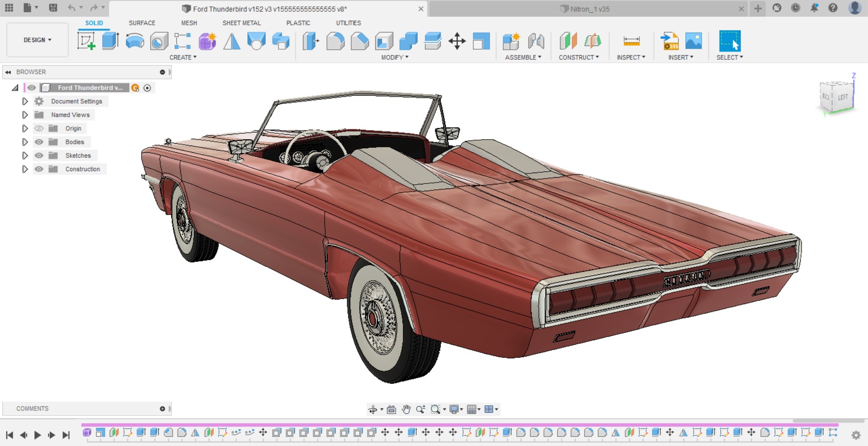Click the Fillet tool in Modify
Viewport: 868px width, 446px height.
(x=335, y=41)
